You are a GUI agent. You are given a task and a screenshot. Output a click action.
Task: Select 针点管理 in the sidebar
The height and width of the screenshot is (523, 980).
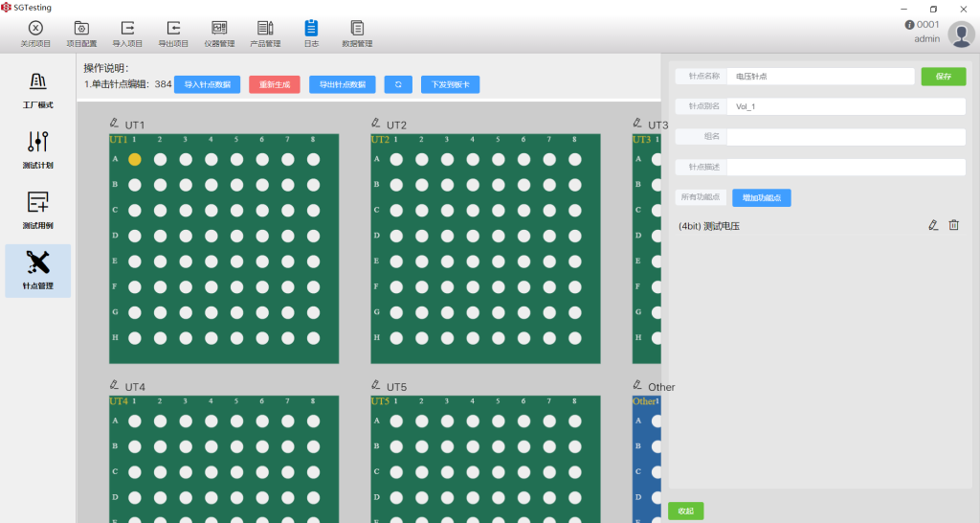38,271
